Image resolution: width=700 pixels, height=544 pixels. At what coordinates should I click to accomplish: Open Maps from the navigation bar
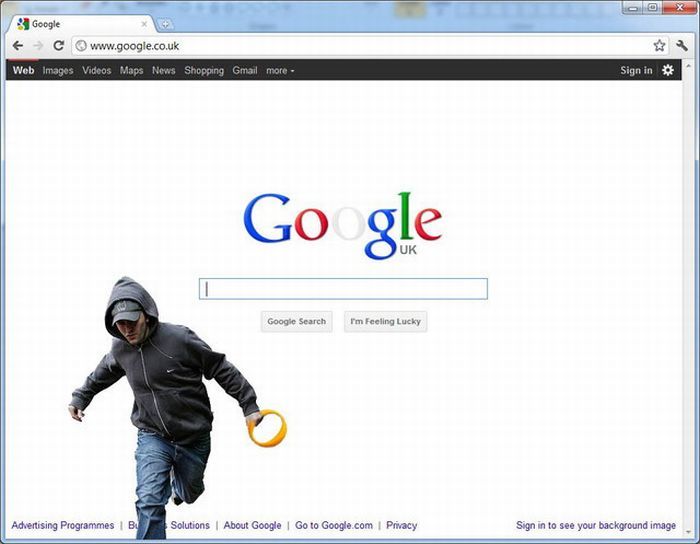point(132,71)
